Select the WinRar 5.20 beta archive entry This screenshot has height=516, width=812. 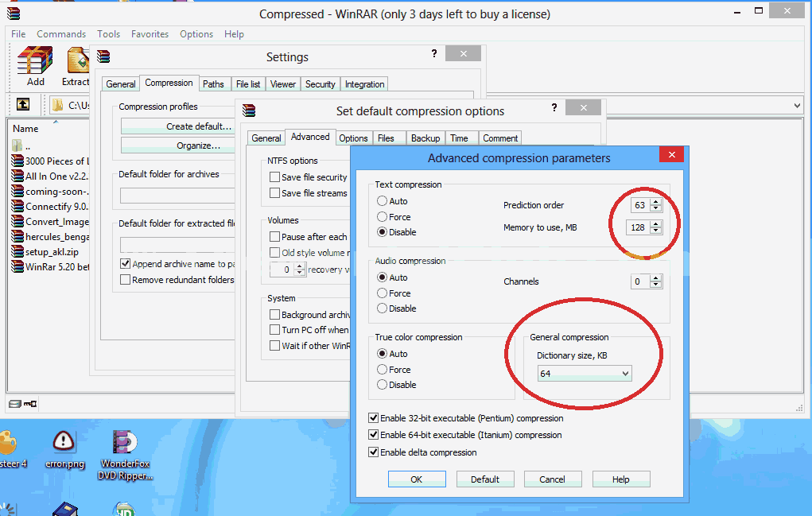50,267
